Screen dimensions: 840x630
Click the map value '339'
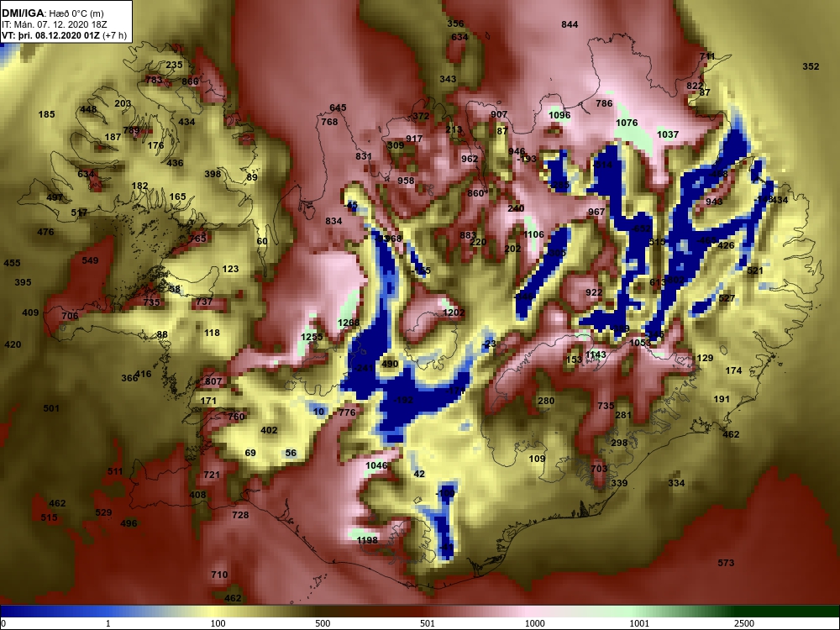[x=619, y=483]
